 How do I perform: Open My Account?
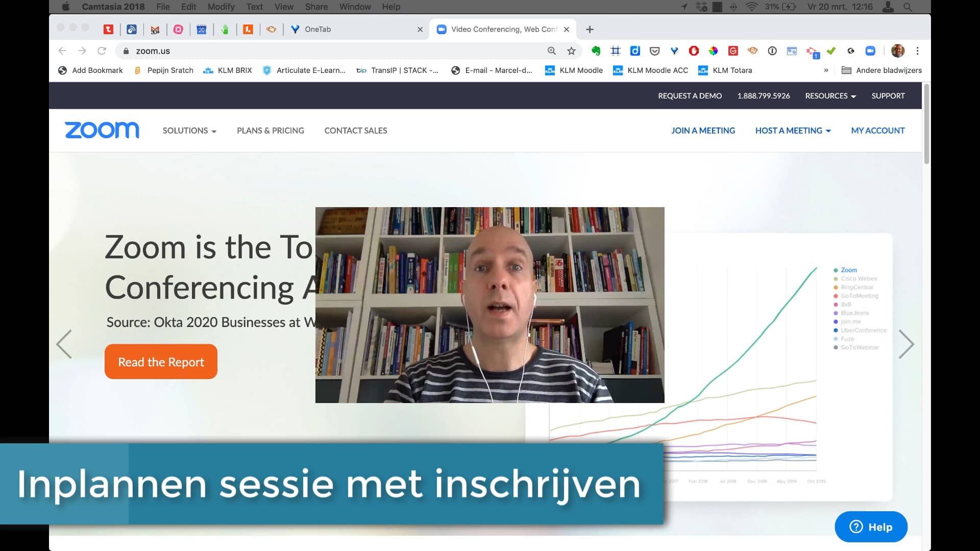tap(877, 131)
